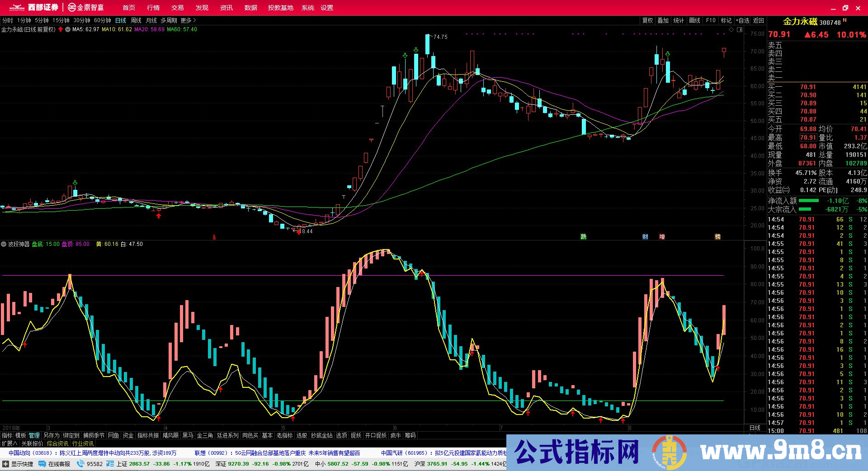
Task: Open 在线客服 online support chat
Action: point(55,464)
